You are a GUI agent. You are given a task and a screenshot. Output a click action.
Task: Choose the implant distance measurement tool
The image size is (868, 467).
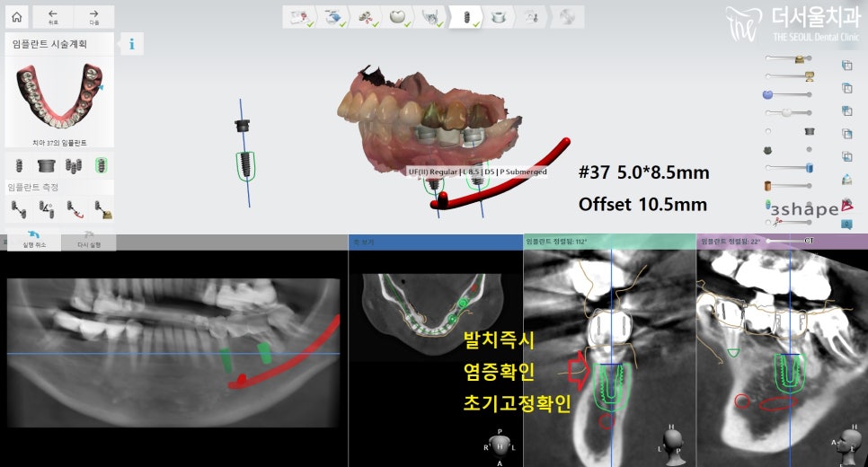16,209
